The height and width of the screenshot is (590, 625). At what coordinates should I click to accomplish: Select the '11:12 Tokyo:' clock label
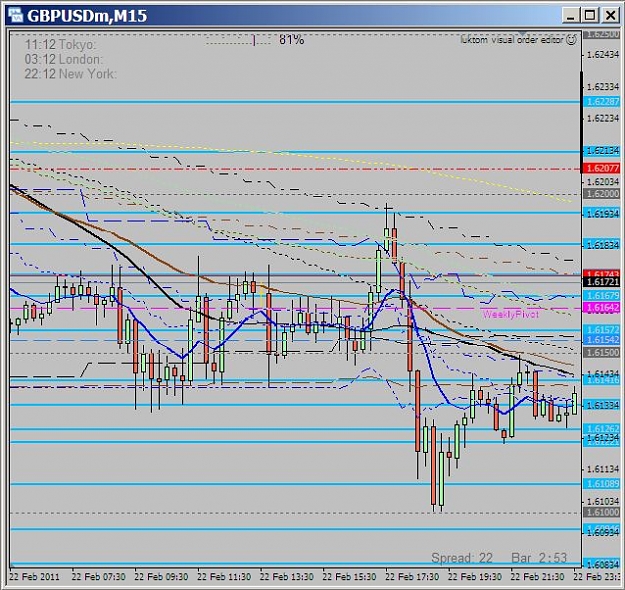coord(60,45)
